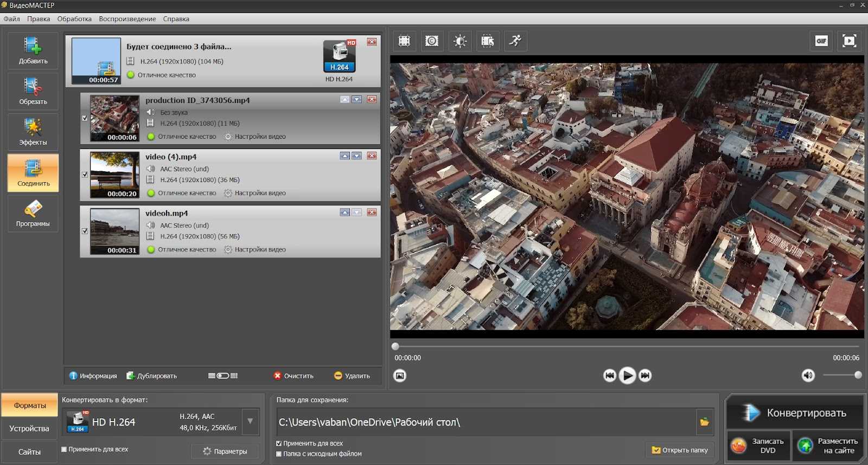Uncheck the production ID_3743056.mp4 checkbox
Screen dimensions: 868x465
85,118
